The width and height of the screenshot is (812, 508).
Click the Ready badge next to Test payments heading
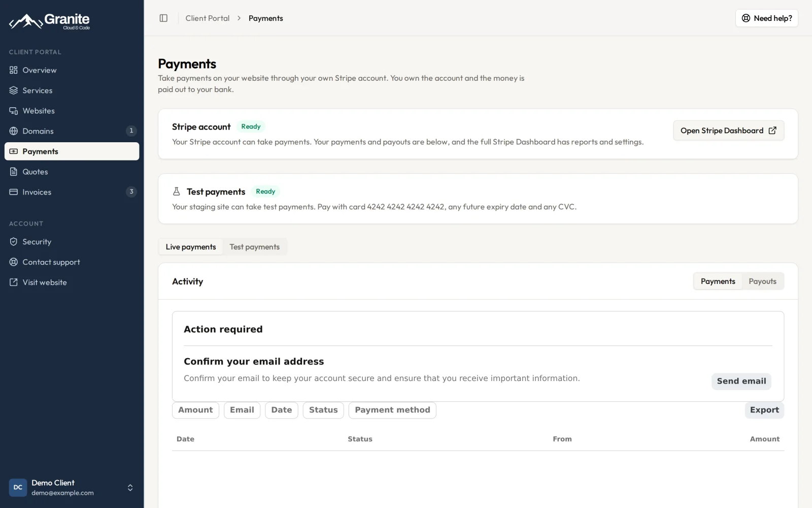pos(265,192)
